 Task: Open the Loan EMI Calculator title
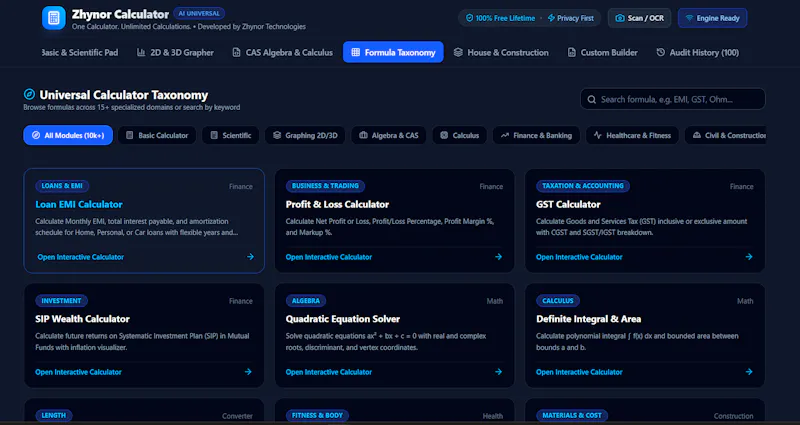(79, 204)
